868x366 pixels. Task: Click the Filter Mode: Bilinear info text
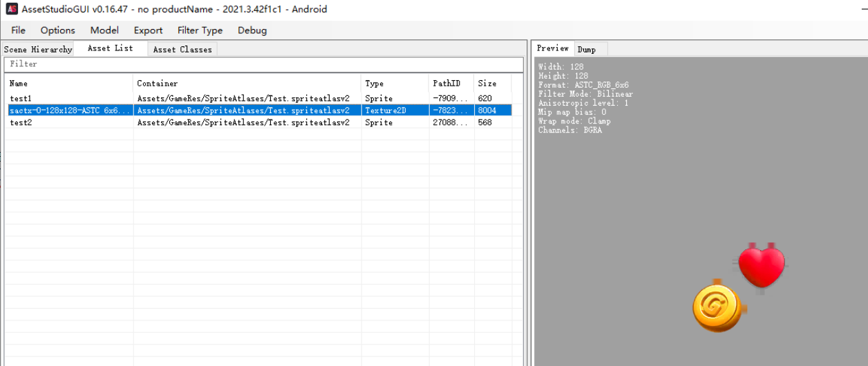pos(585,94)
